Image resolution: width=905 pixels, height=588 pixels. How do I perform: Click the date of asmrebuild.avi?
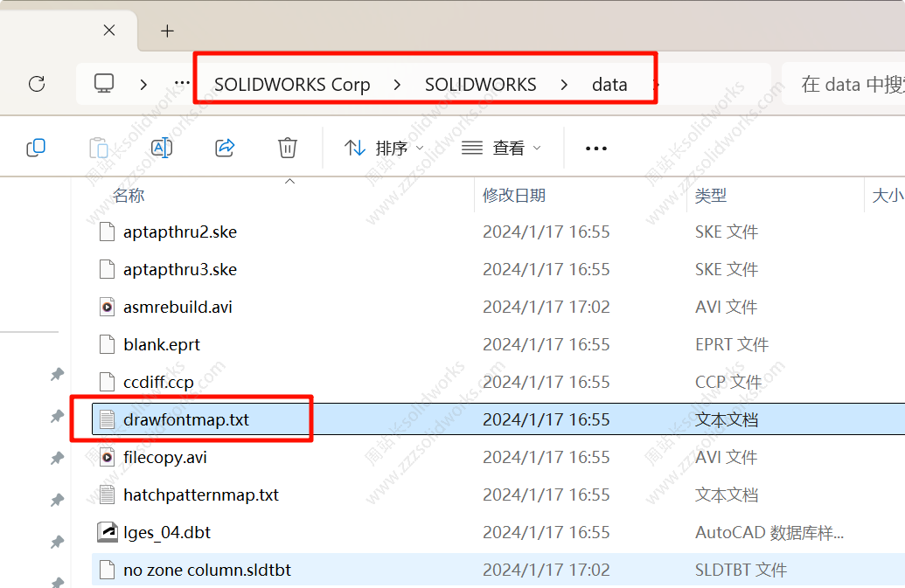coord(546,307)
